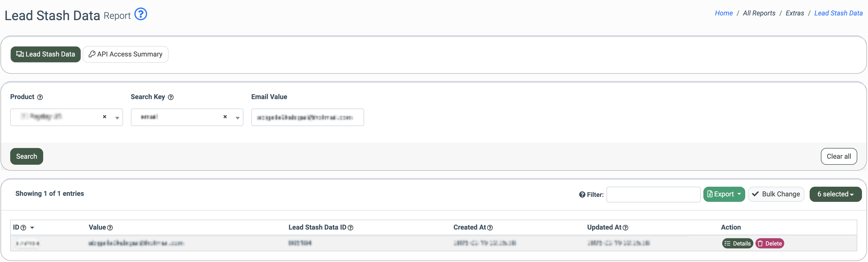Open the Export dropdown menu
This screenshot has height=262, width=868.
coord(724,194)
